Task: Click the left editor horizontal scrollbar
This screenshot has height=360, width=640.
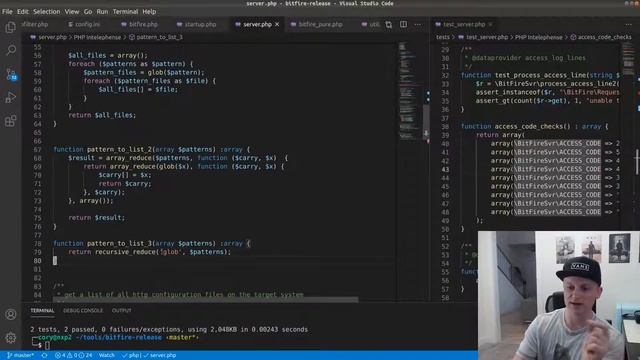Action: click(206, 300)
